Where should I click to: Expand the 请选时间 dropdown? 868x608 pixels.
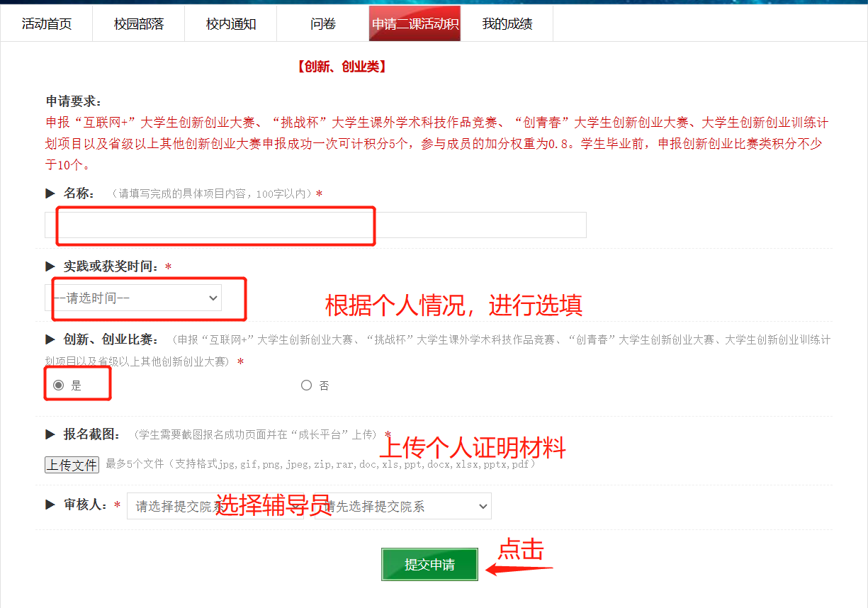[x=134, y=298]
